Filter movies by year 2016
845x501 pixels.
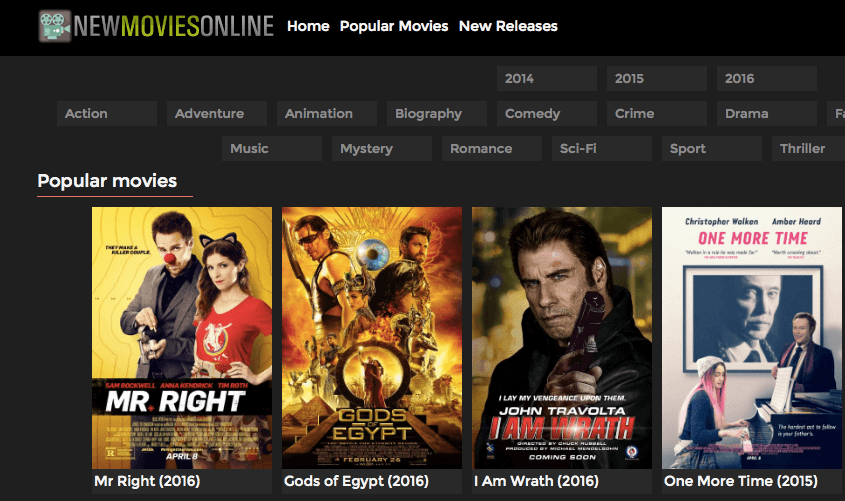tap(767, 79)
